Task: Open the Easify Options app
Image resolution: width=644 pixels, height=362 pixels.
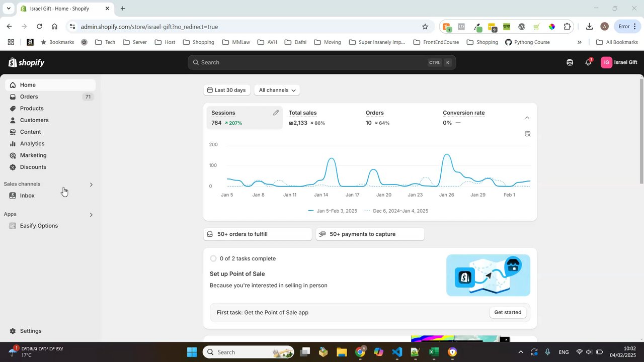Action: (x=50, y=226)
